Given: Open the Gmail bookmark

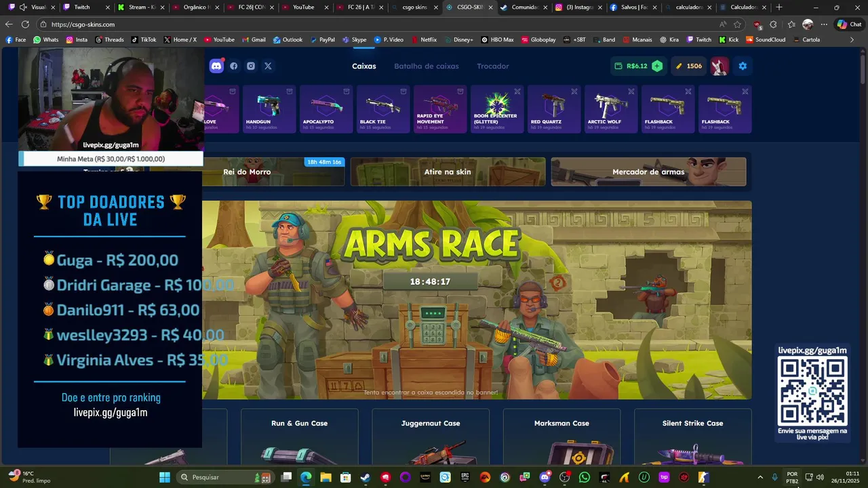Looking at the screenshot, I should (254, 40).
